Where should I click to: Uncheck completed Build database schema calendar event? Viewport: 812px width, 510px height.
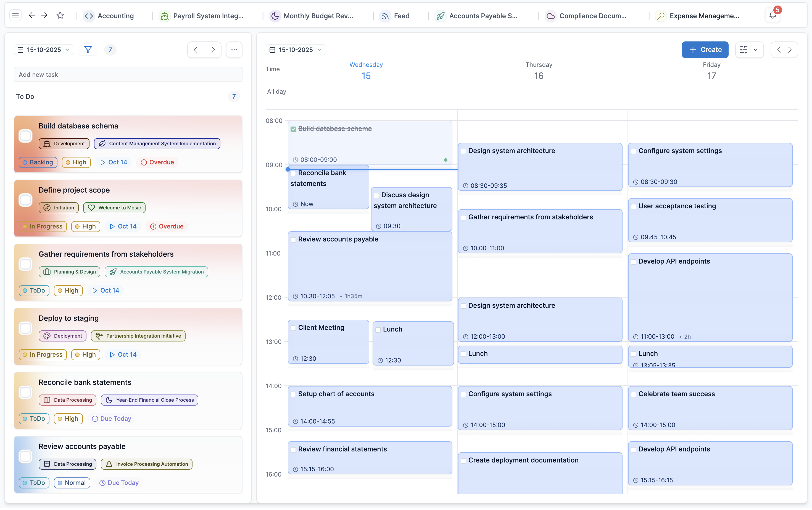click(293, 130)
